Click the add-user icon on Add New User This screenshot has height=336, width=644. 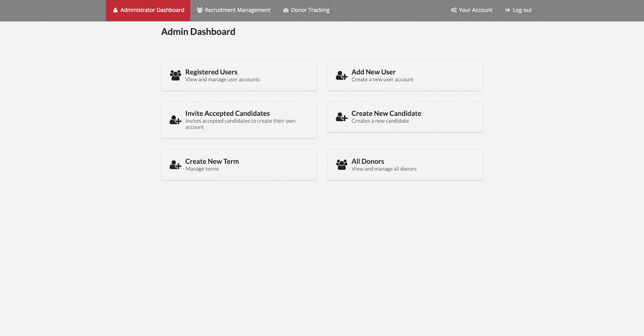pyautogui.click(x=342, y=75)
